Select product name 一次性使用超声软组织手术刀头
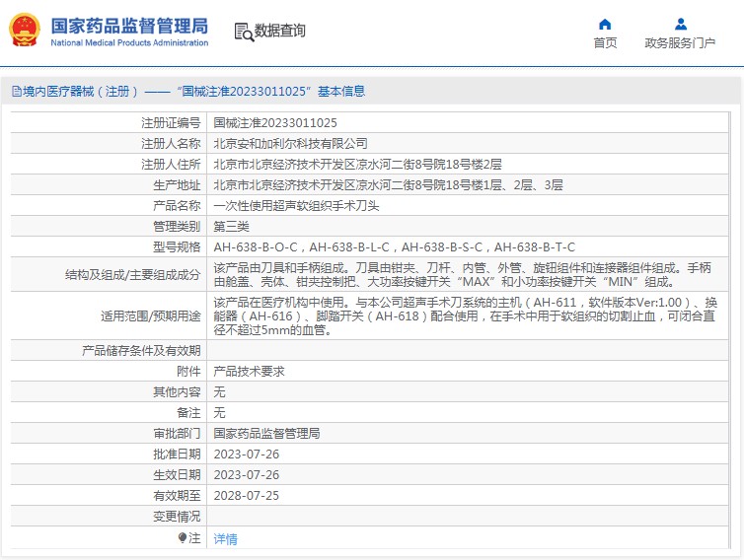This screenshot has height=560, width=744. pyautogui.click(x=296, y=205)
